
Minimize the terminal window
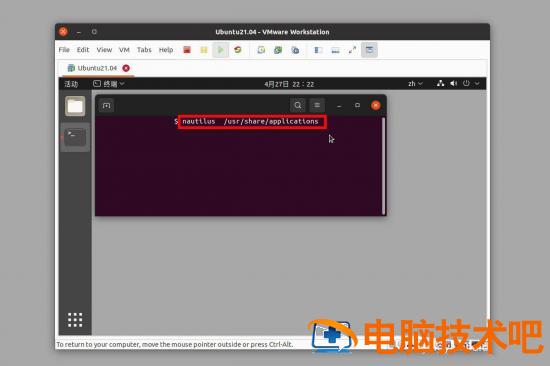(x=339, y=106)
